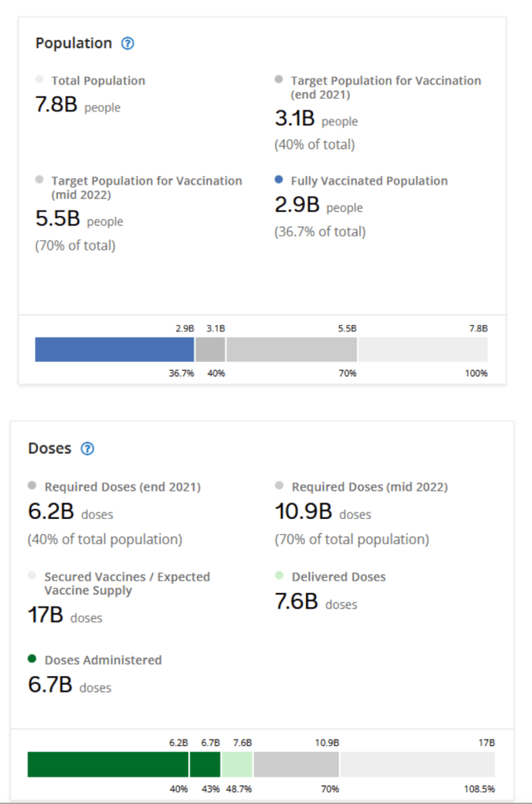This screenshot has height=804, width=532.
Task: Click the Required Doses (mid 2022) legend dot
Action: tap(279, 486)
